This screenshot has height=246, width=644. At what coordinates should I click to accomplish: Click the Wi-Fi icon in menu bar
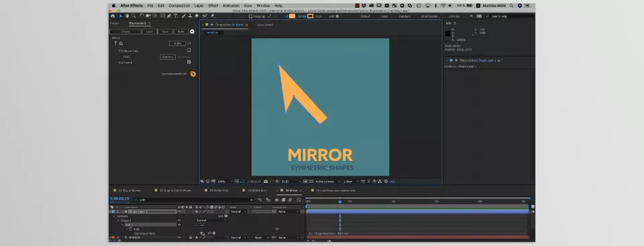click(x=443, y=6)
